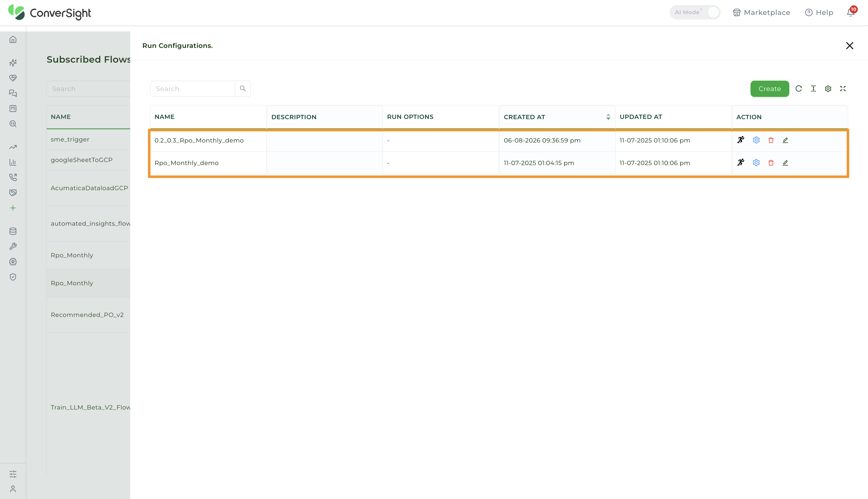Focus the Run Configurations search field

(x=192, y=89)
